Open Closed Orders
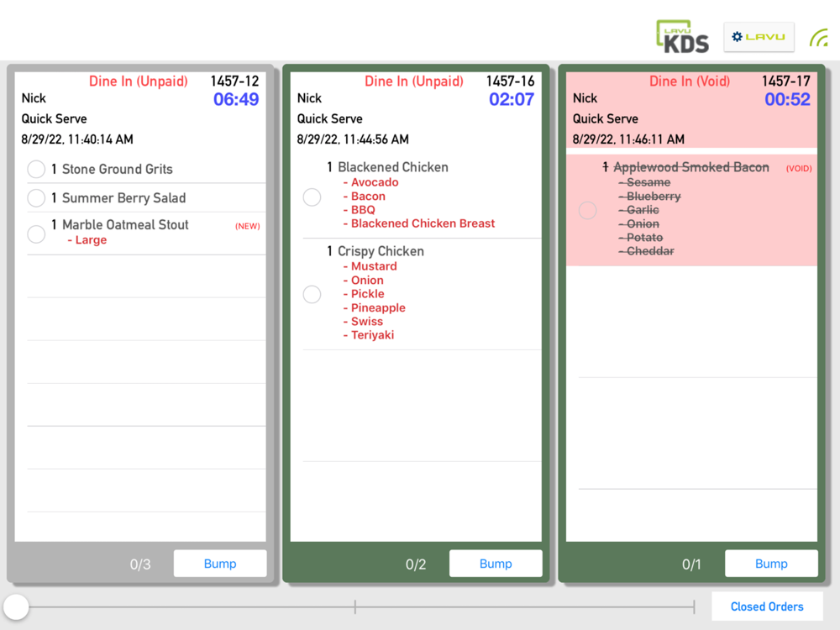The height and width of the screenshot is (630, 840). [767, 606]
